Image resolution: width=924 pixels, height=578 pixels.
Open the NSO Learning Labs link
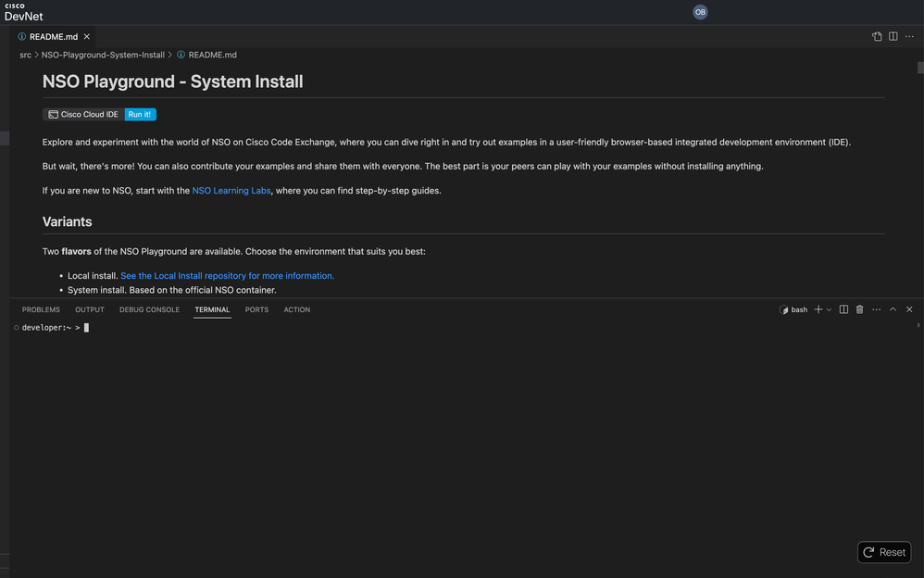pyautogui.click(x=231, y=191)
